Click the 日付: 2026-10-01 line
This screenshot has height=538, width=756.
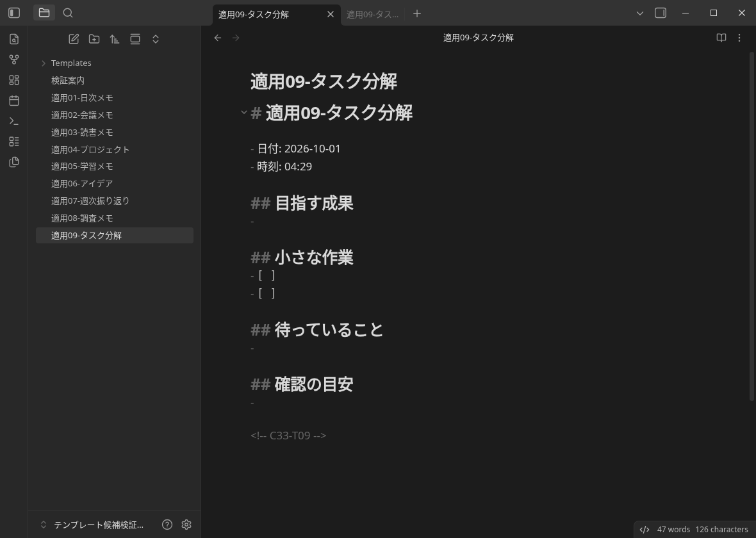(295, 149)
